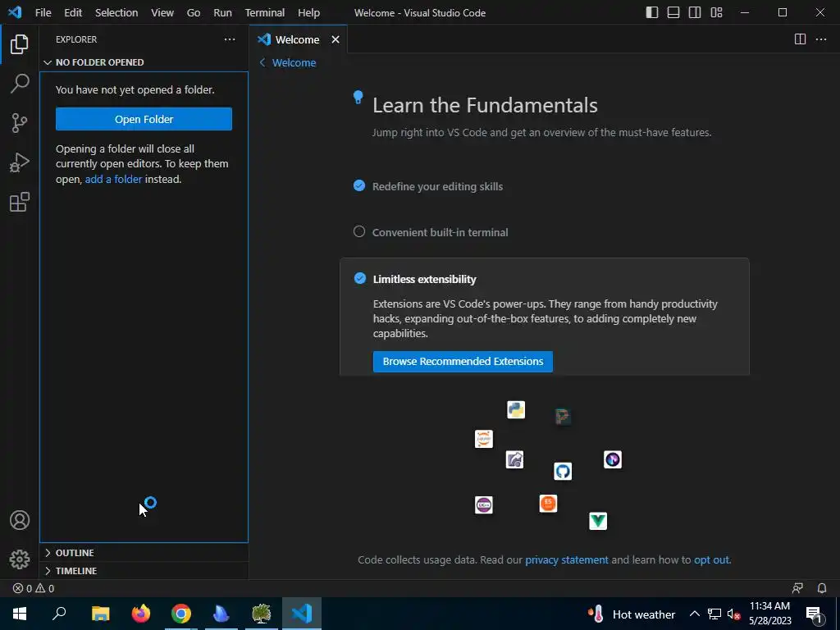Click the orange ES extension icon

pyautogui.click(x=548, y=504)
